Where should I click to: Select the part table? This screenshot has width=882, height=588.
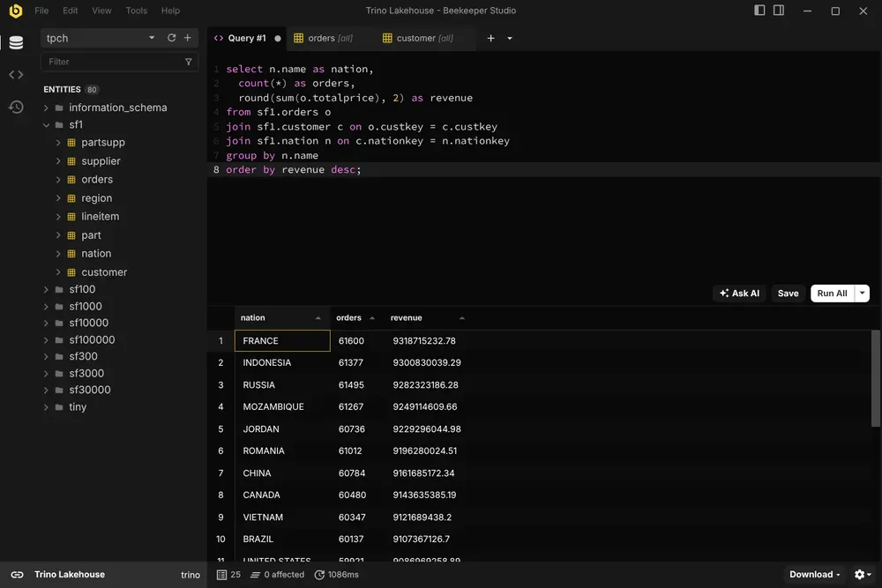(91, 235)
